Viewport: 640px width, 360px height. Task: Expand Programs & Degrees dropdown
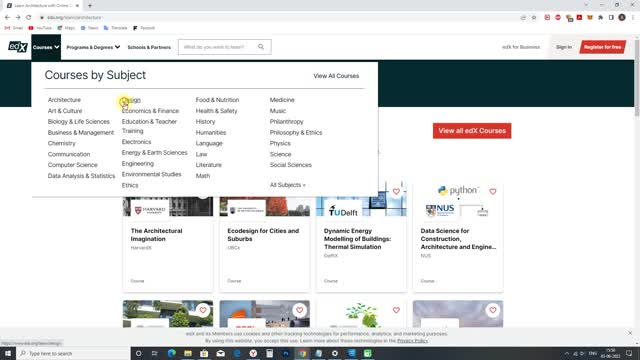93,47
